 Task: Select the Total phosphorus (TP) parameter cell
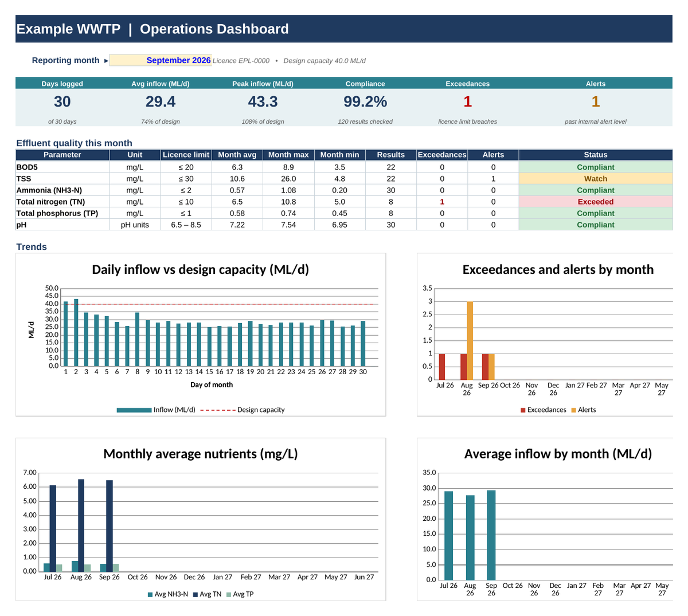pyautogui.click(x=62, y=213)
